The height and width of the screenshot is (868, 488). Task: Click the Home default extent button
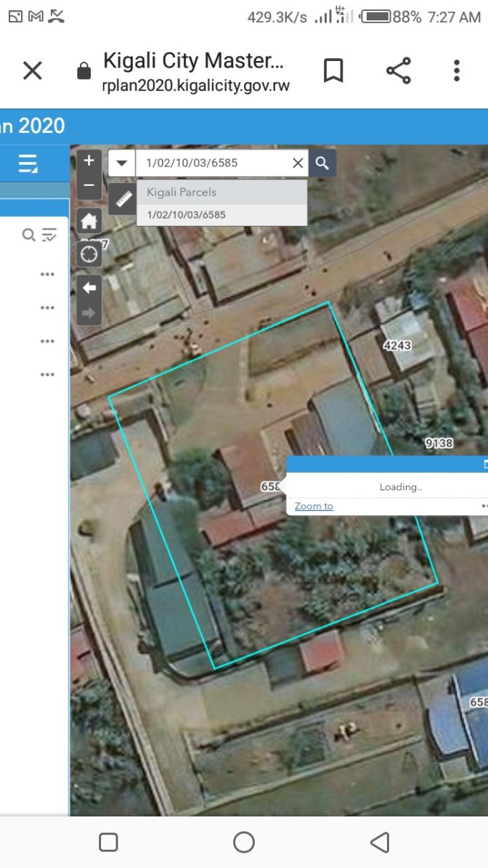[89, 221]
